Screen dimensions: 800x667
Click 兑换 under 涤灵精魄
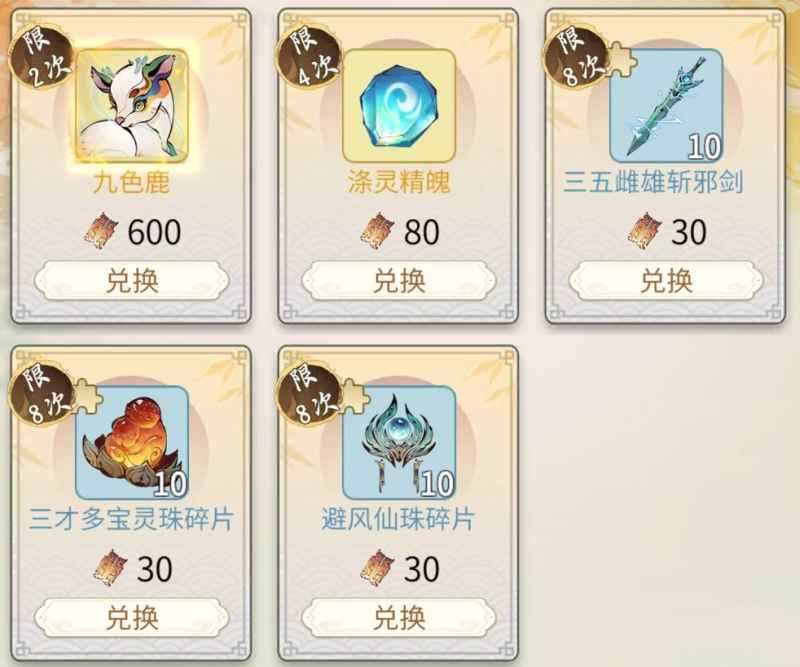[399, 281]
